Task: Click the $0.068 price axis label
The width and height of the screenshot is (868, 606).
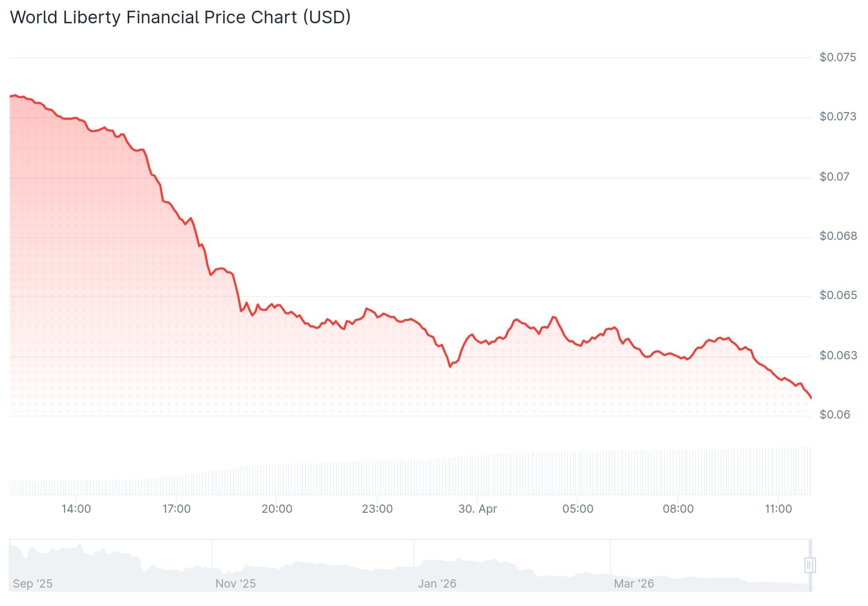Action: 837,236
